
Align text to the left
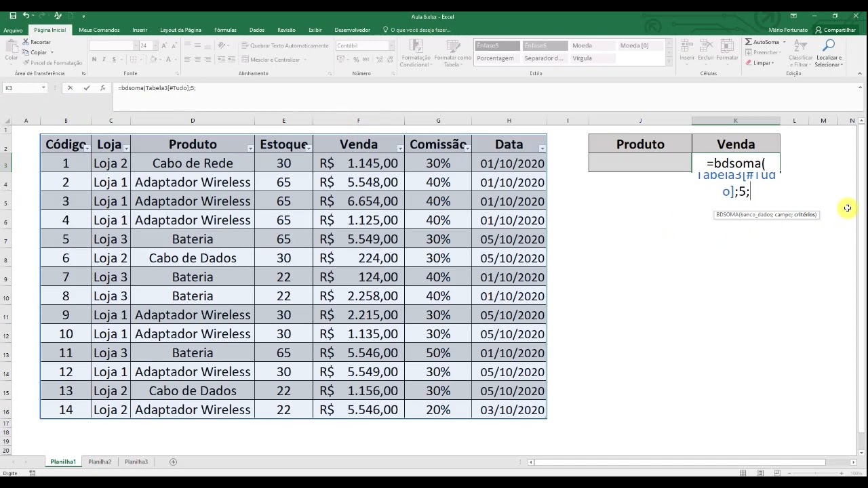tap(187, 60)
